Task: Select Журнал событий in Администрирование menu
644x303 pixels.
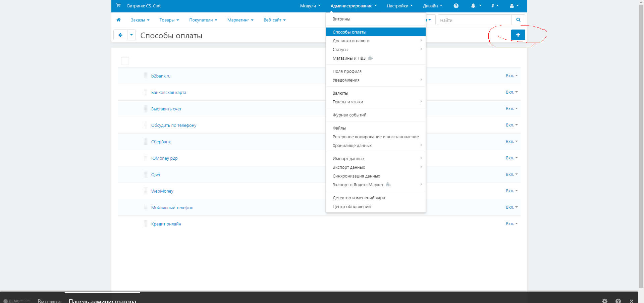Action: click(349, 115)
